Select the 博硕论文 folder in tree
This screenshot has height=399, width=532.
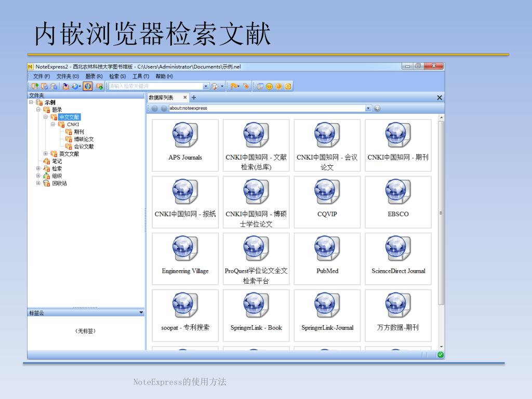(84, 139)
